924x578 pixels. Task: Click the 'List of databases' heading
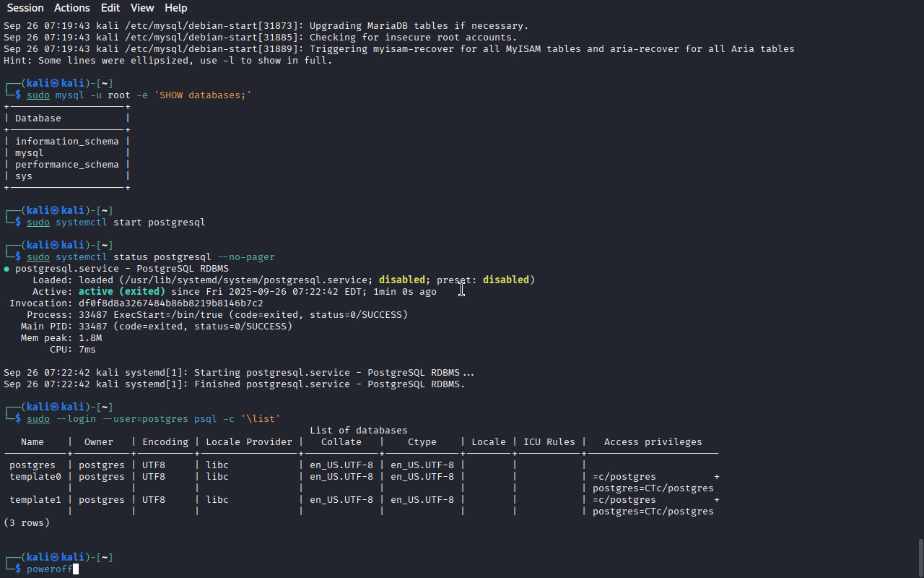pyautogui.click(x=358, y=431)
